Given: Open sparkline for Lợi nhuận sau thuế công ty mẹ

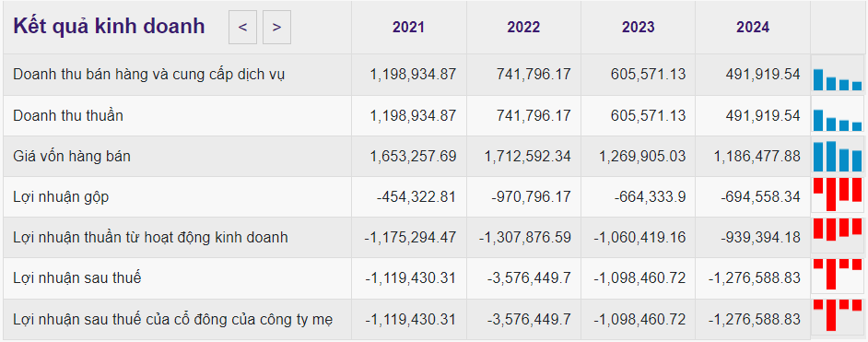Looking at the screenshot, I should tap(838, 319).
